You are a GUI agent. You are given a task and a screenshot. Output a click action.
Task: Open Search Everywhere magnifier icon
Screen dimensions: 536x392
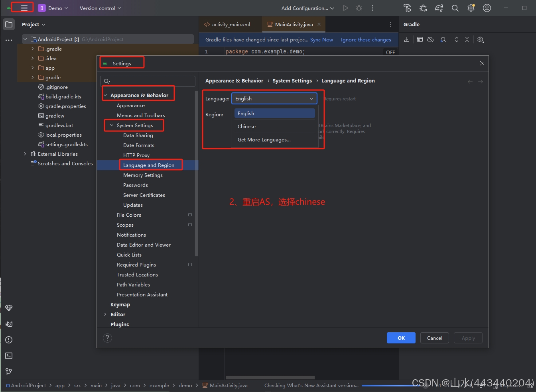click(455, 8)
